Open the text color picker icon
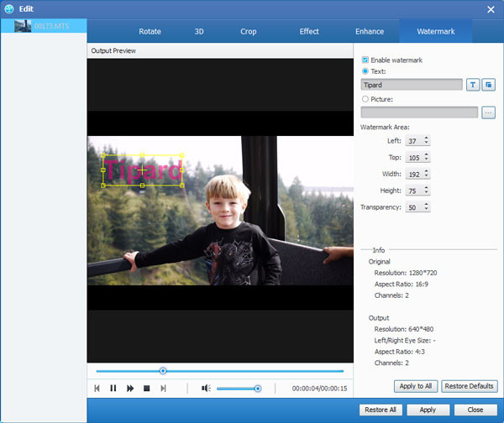Screen dimensions: 504x423 tap(488, 85)
